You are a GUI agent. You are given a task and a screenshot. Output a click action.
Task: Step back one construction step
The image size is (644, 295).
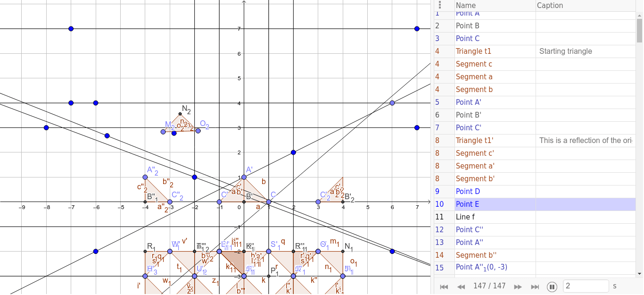coord(461,287)
